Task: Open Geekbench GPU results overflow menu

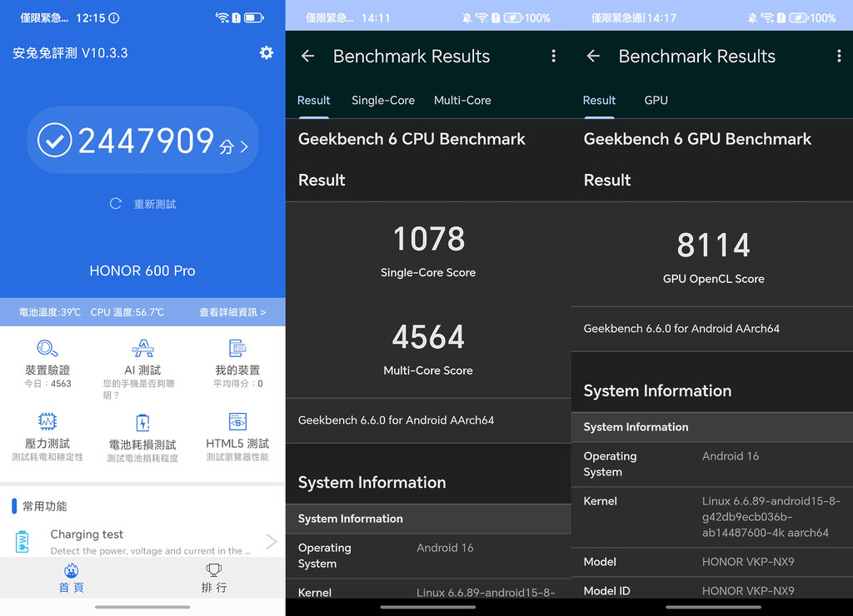Action: (840, 55)
